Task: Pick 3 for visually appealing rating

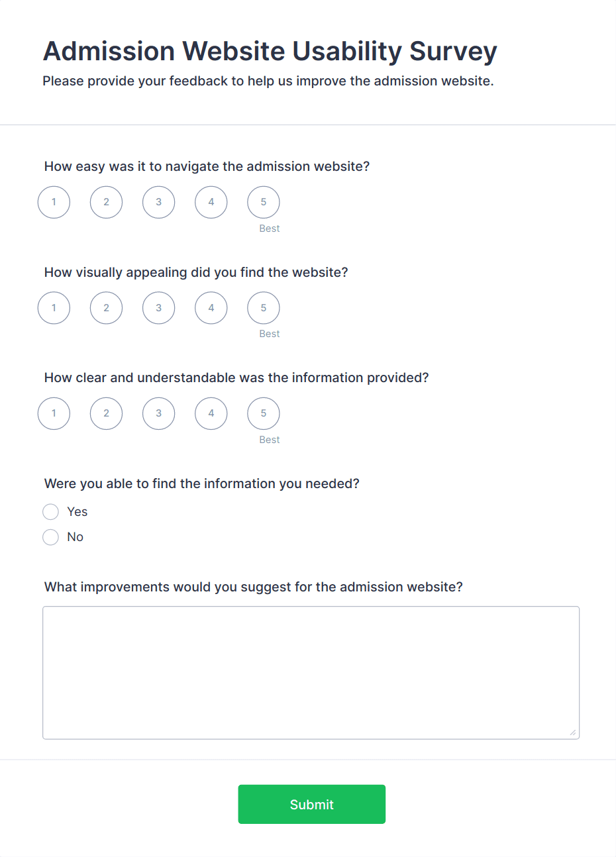Action: click(158, 308)
